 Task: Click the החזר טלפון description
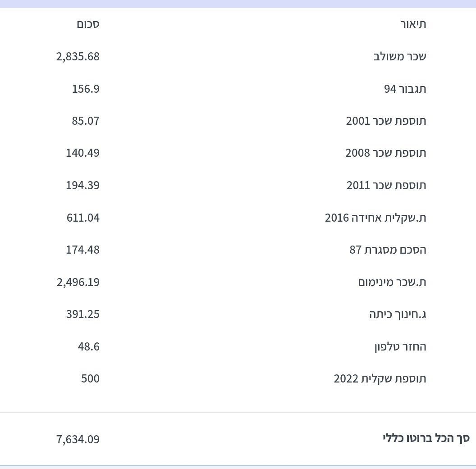click(400, 346)
